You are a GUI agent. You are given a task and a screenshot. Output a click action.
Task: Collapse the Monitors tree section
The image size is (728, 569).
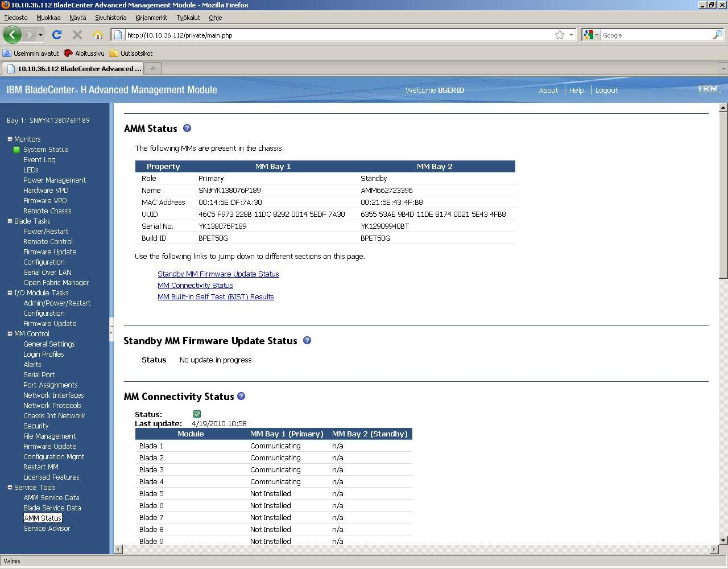coord(10,139)
